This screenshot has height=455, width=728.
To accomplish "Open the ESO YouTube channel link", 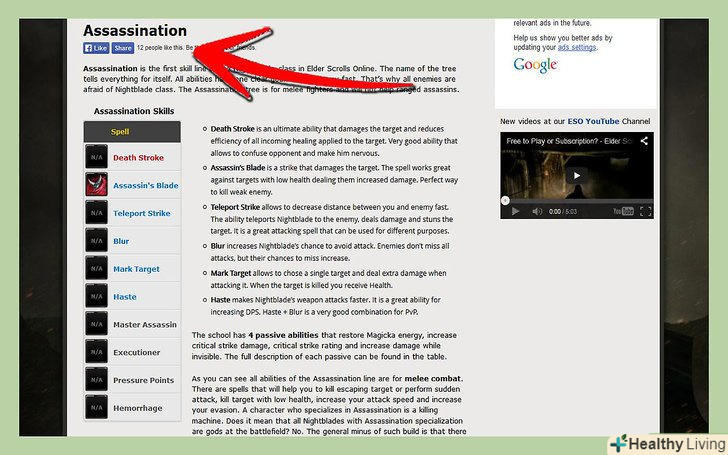I will coord(593,121).
